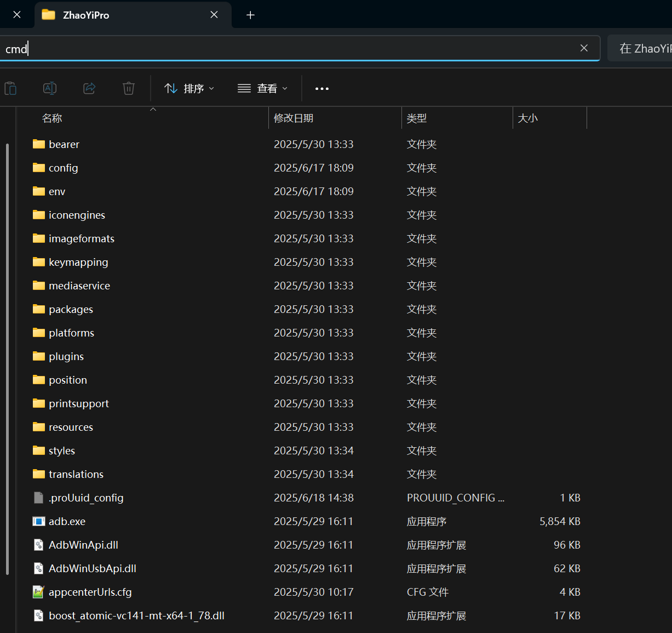The height and width of the screenshot is (633, 672).
Task: Click the file name text adb.exe
Action: coord(67,521)
